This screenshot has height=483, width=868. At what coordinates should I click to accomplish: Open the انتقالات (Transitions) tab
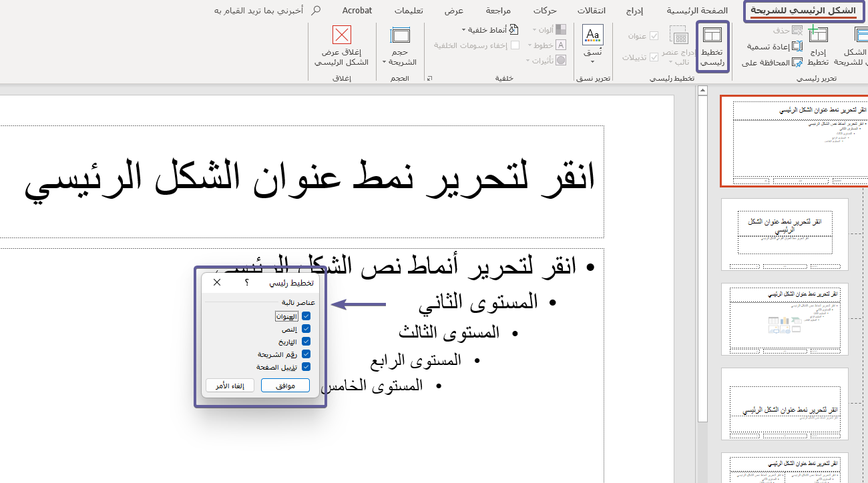592,11
